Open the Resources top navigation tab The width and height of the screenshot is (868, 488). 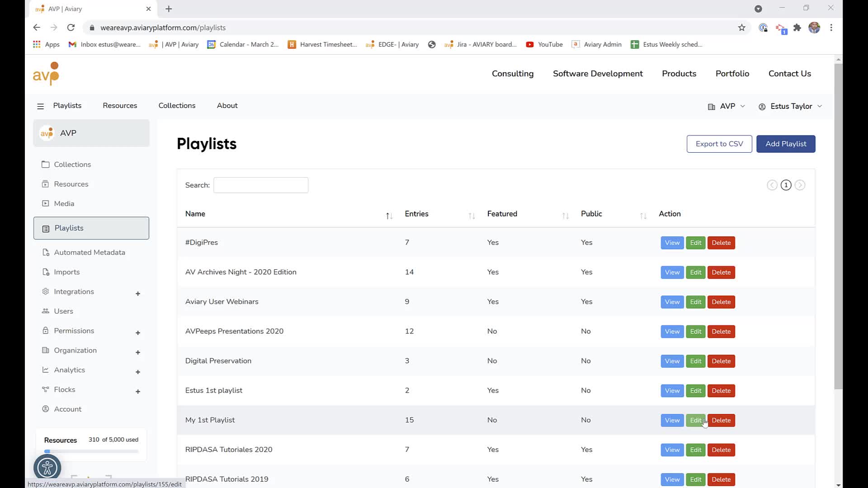click(x=120, y=105)
